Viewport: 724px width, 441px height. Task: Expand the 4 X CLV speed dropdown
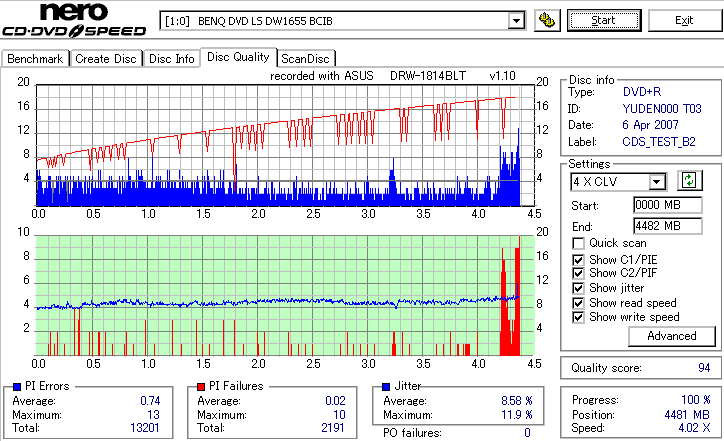[x=656, y=182]
